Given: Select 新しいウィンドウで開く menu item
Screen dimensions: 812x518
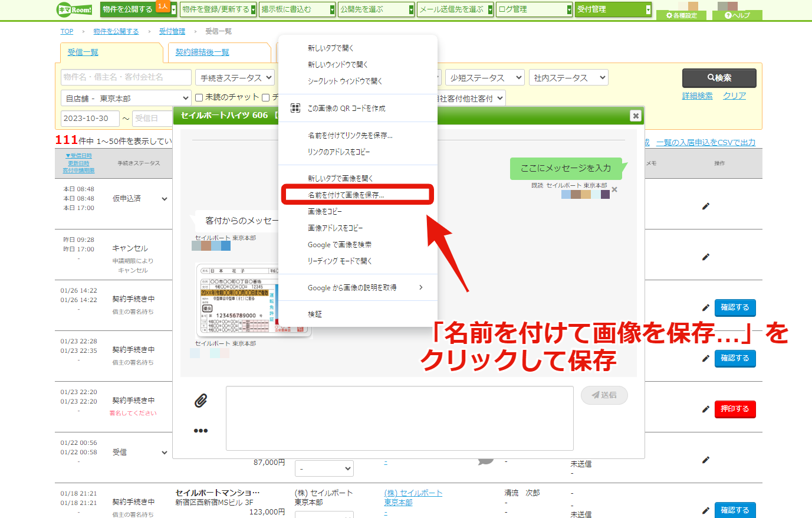Looking at the screenshot, I should click(x=357, y=64).
